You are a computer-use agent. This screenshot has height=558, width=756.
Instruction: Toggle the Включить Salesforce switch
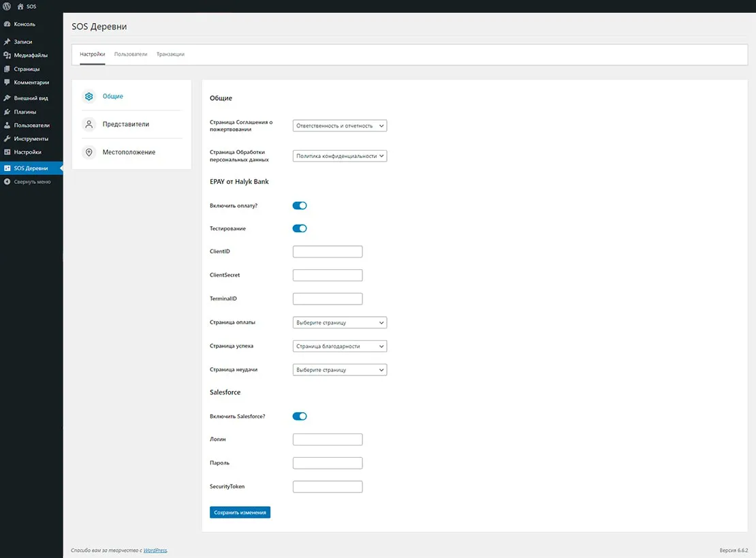click(x=300, y=416)
